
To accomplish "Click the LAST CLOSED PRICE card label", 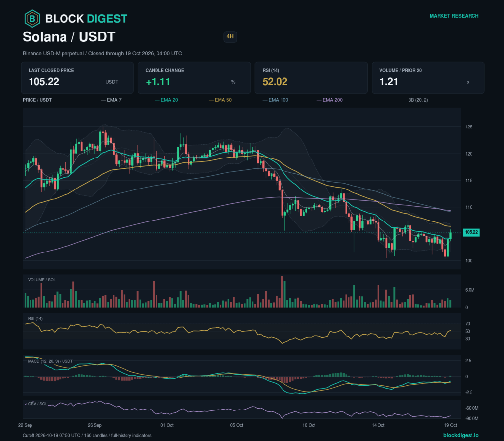I will click(51, 70).
